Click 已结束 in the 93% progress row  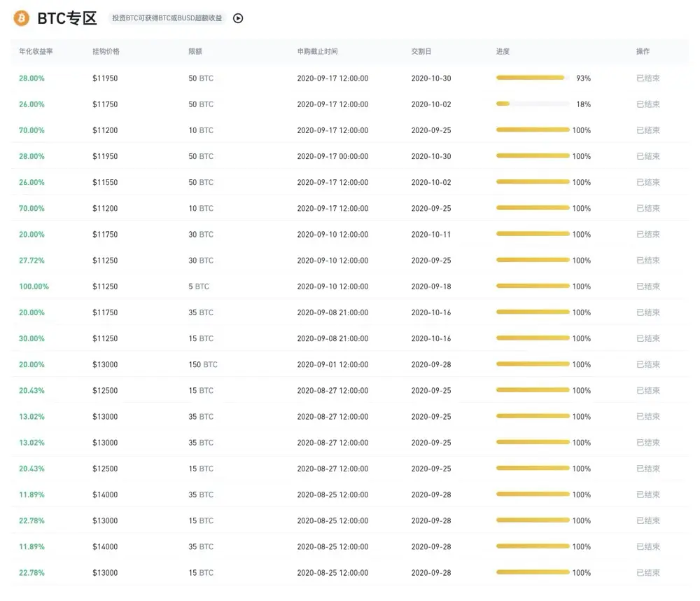pos(647,78)
